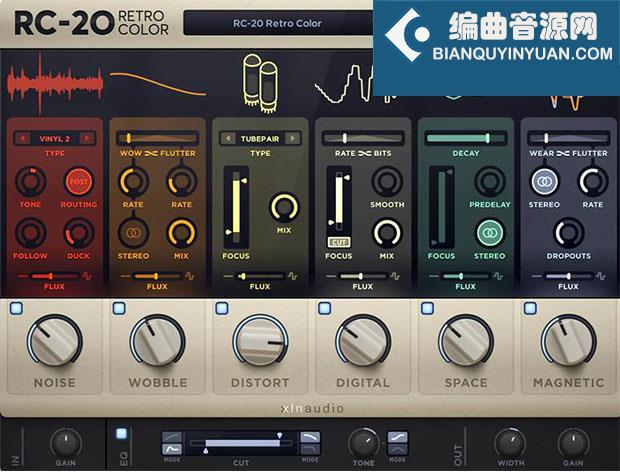Click the large DIGITAL amount knob
The image size is (620, 472).
(x=363, y=341)
